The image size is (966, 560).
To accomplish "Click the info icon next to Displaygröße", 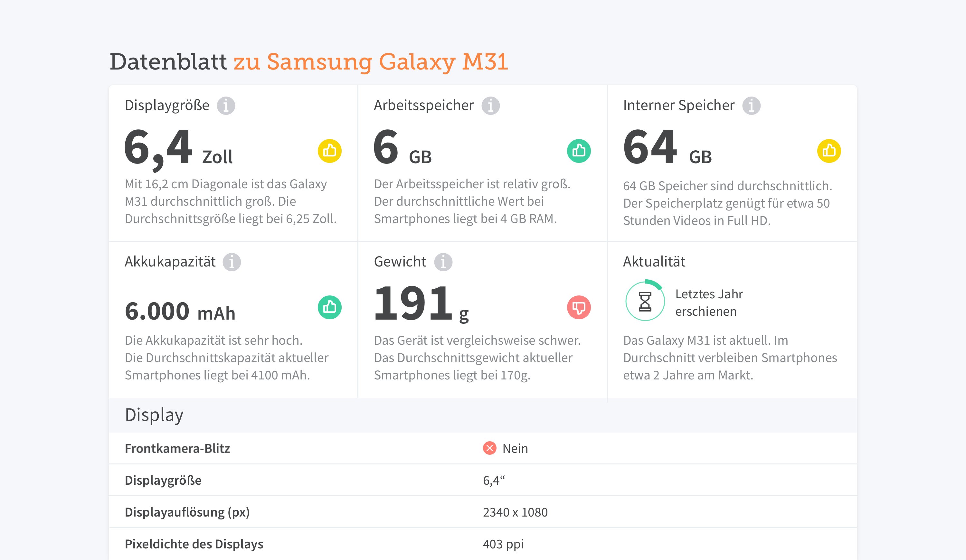I will tap(226, 106).
